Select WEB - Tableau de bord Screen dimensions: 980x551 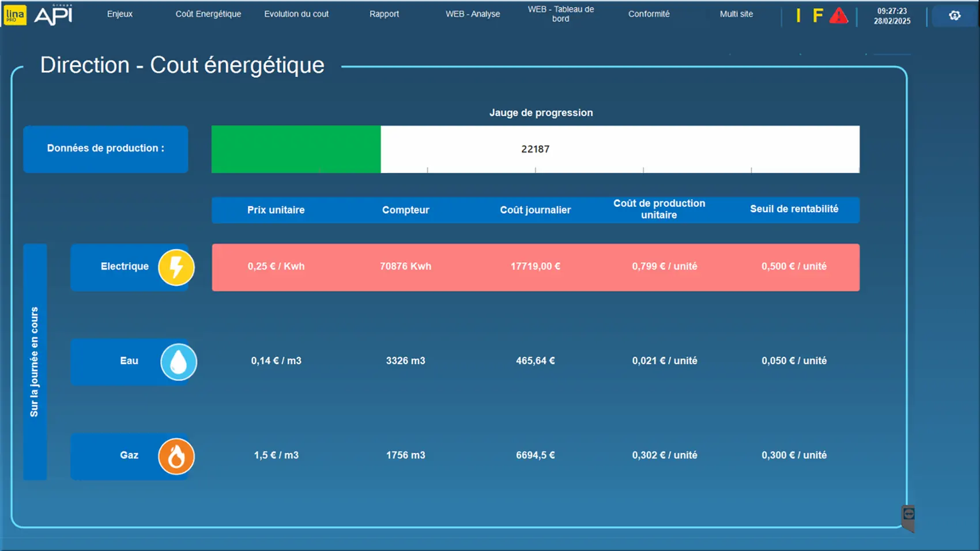[561, 14]
